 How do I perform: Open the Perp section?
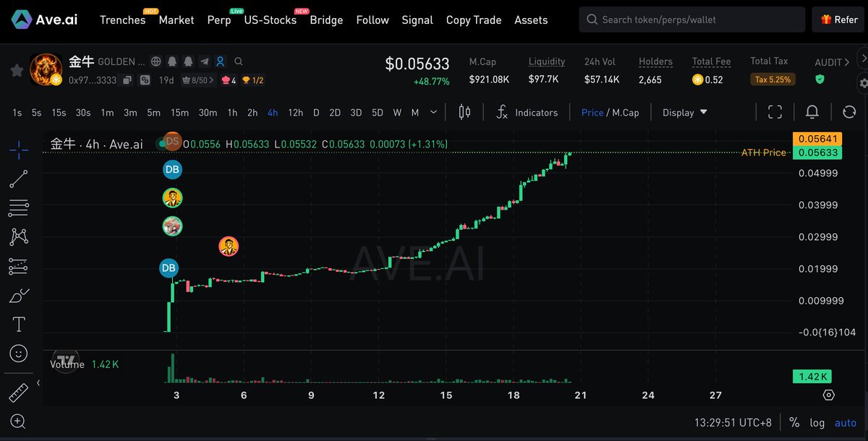tap(219, 20)
